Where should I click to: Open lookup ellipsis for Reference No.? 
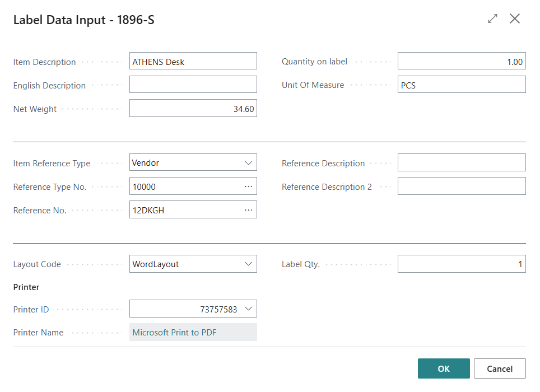coord(248,210)
